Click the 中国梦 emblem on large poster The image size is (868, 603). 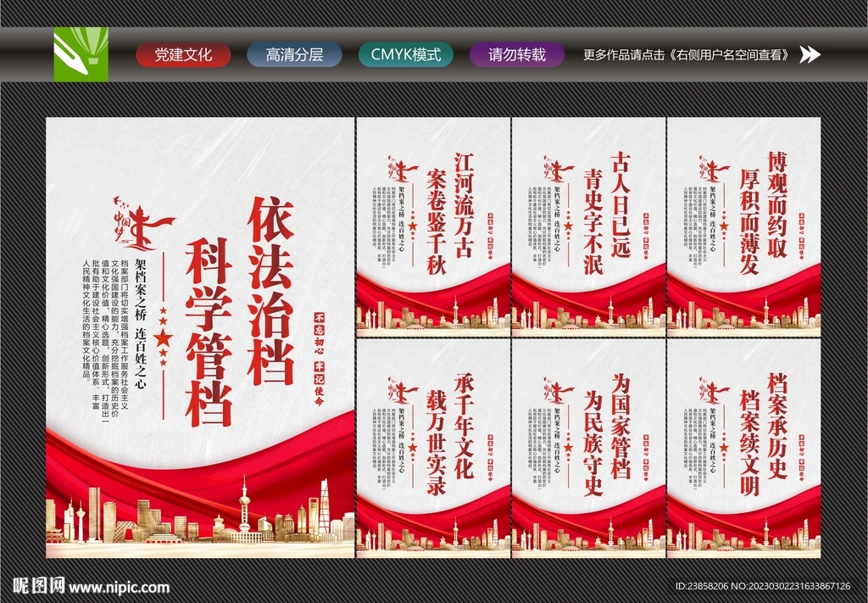(x=143, y=225)
